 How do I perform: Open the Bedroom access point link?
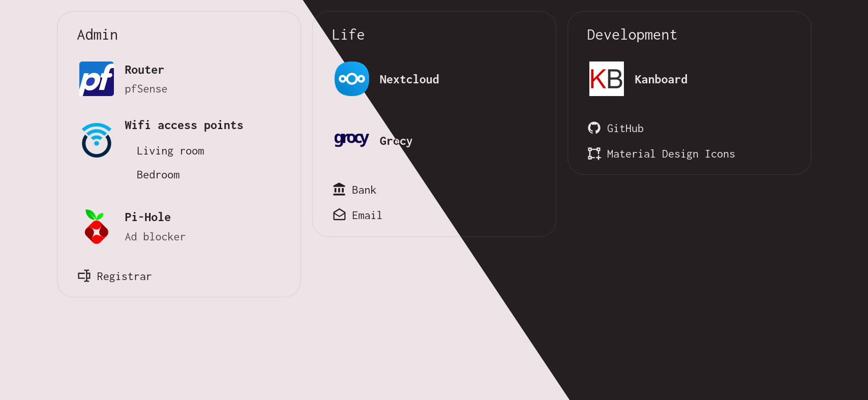158,175
